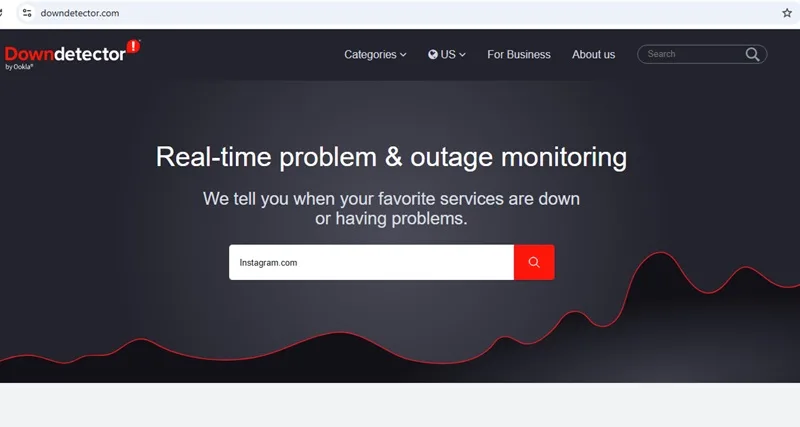Click the partially visible reload icon

[2, 13]
